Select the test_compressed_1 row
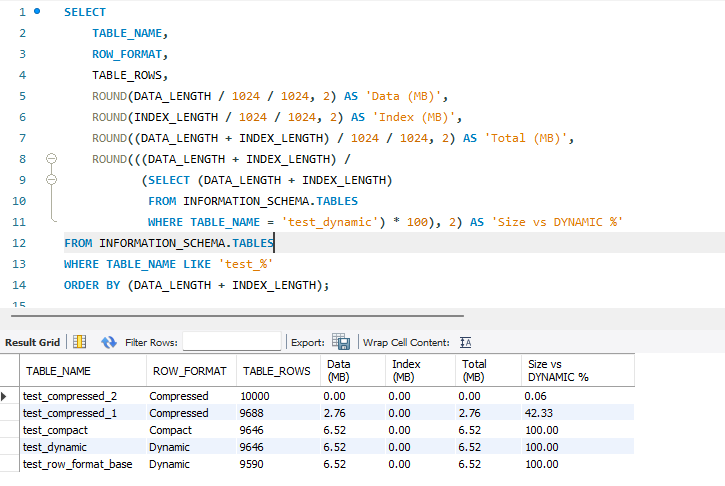 (70, 412)
